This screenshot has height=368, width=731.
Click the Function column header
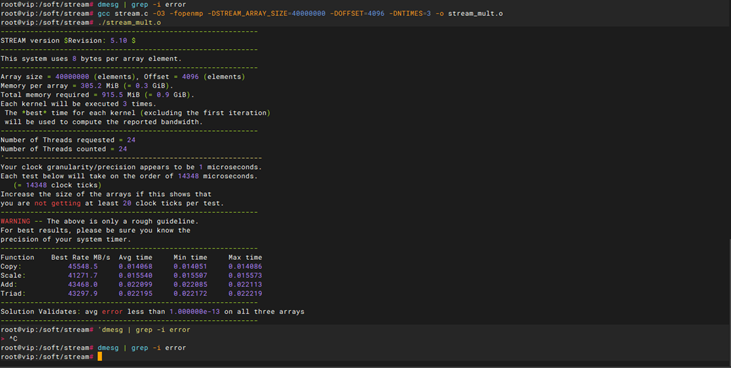point(17,257)
